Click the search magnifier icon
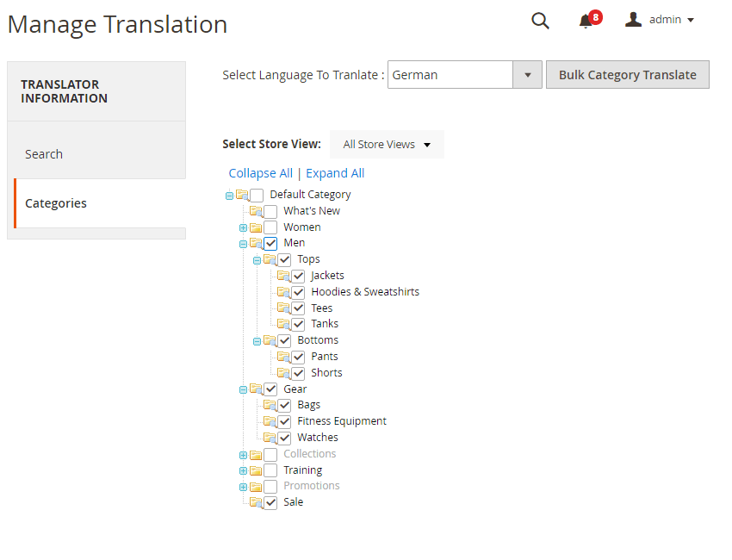732x560 pixels. tap(540, 21)
